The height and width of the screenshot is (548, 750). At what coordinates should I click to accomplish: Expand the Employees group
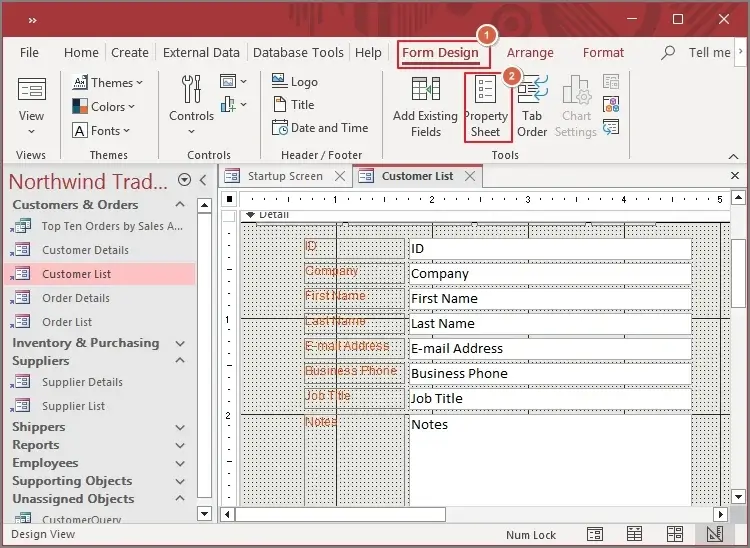pyautogui.click(x=180, y=463)
